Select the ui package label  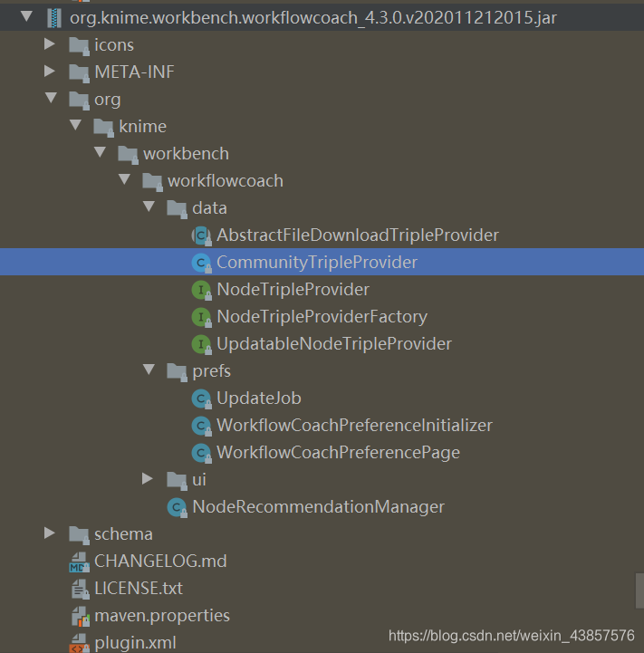[199, 480]
